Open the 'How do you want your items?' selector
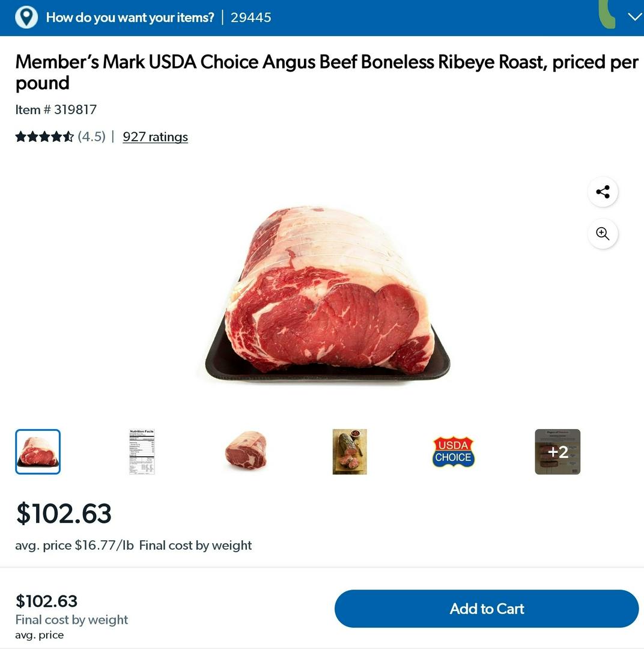 click(x=130, y=17)
